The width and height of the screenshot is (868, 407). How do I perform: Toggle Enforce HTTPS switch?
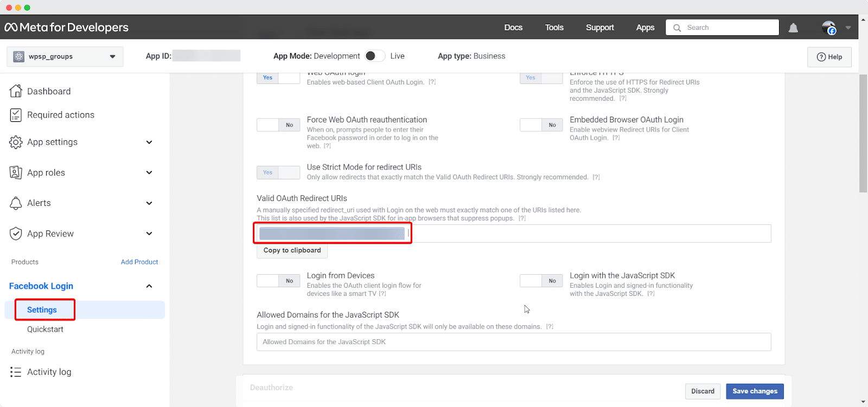pos(541,77)
